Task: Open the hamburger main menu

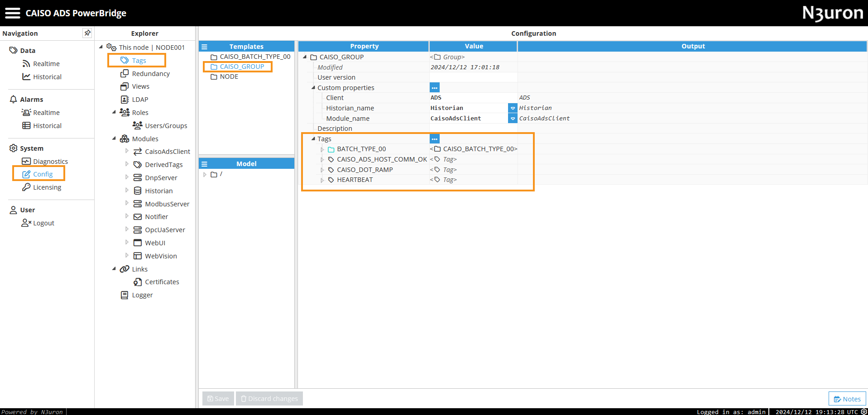Action: 13,13
